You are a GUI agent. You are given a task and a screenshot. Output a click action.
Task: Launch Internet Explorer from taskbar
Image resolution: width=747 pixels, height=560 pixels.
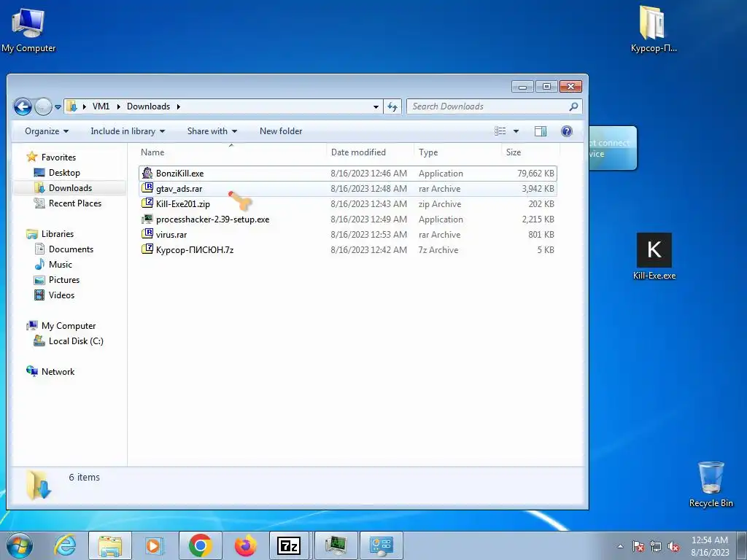click(65, 545)
